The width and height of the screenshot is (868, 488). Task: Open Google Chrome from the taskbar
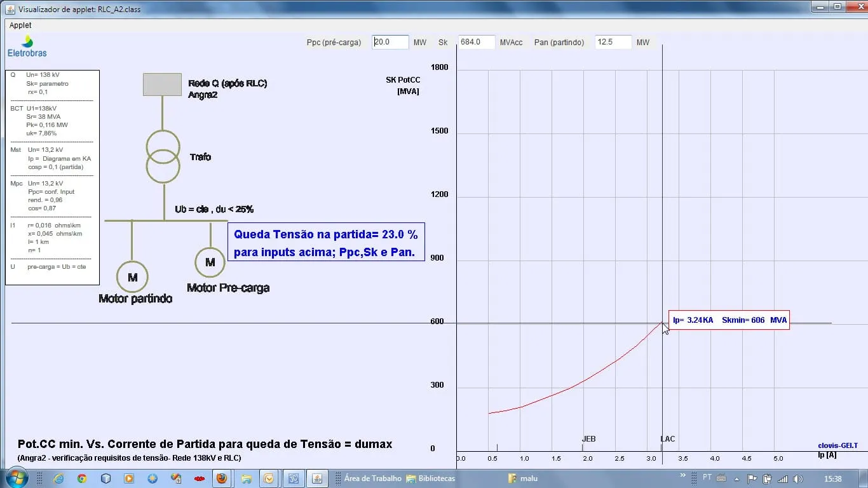(x=82, y=478)
